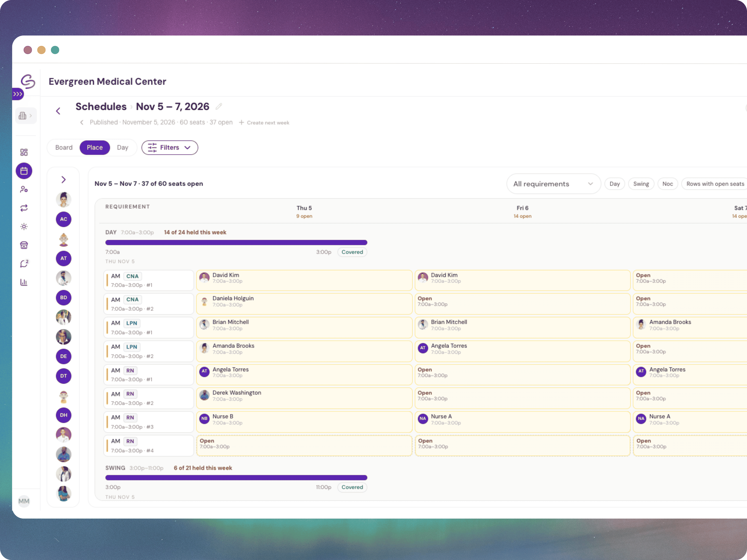Fill the open Friday CNA #2 seat
The image size is (747, 560).
(x=522, y=304)
